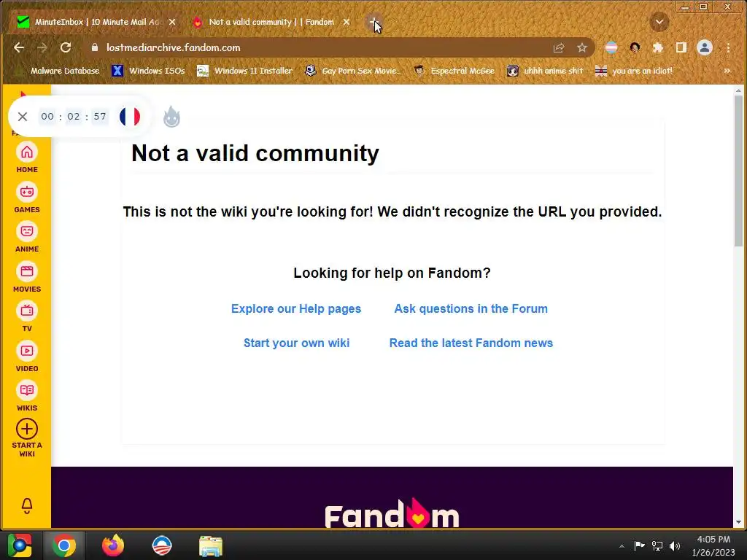The height and width of the screenshot is (560, 747).
Task: Open the Chrome three-dot menu
Action: pos(728,47)
